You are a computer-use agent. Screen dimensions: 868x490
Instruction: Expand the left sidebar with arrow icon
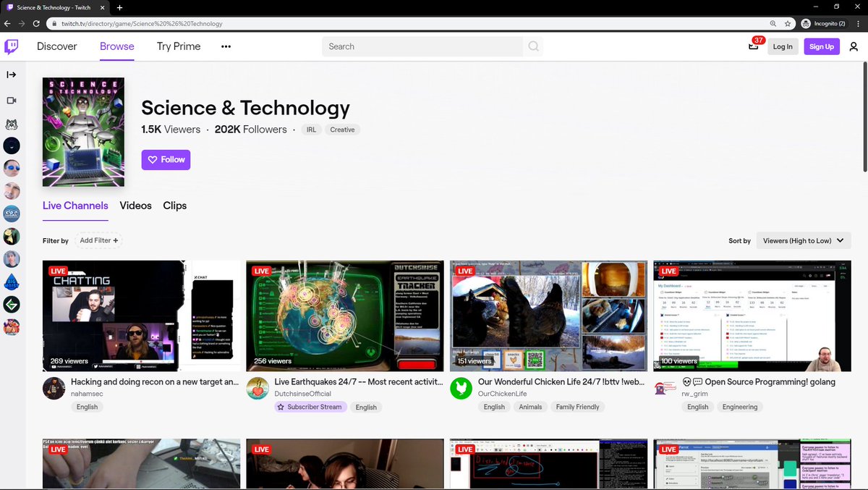[12, 75]
